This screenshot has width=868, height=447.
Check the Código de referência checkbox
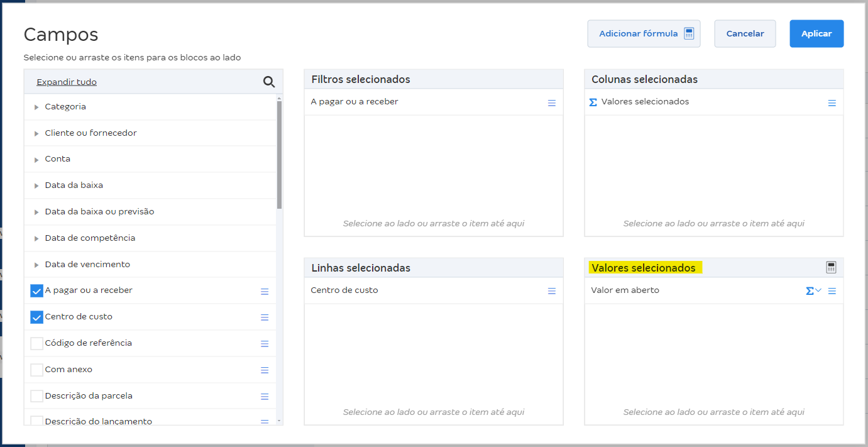point(36,344)
